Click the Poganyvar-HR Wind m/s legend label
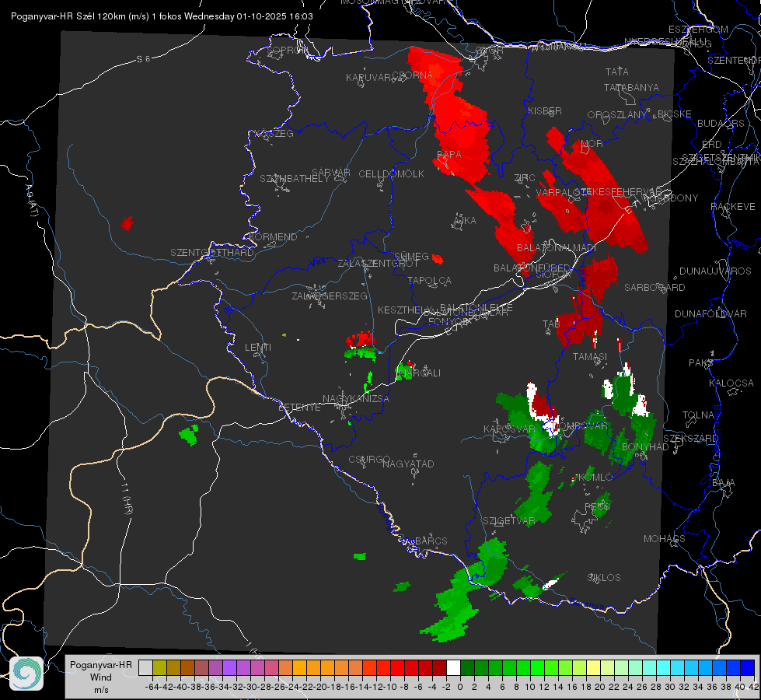 tap(101, 677)
